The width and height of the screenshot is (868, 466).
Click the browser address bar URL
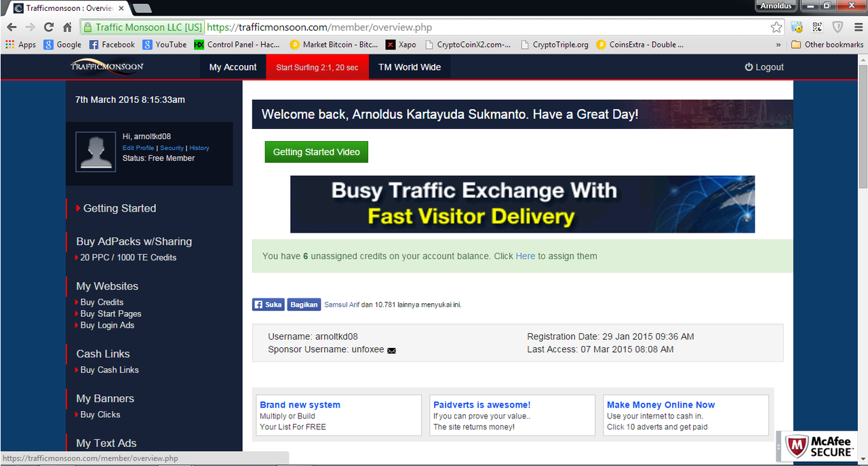pyautogui.click(x=319, y=28)
